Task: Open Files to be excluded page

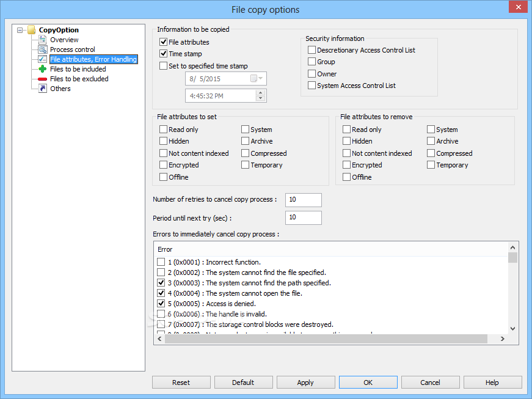Action: pos(79,79)
